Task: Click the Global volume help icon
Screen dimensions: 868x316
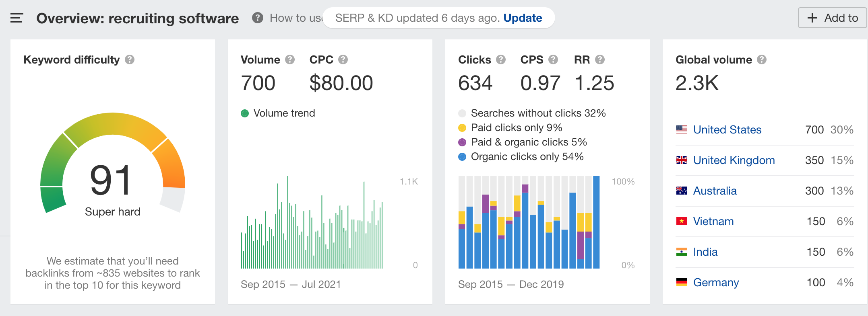Action: tap(762, 60)
